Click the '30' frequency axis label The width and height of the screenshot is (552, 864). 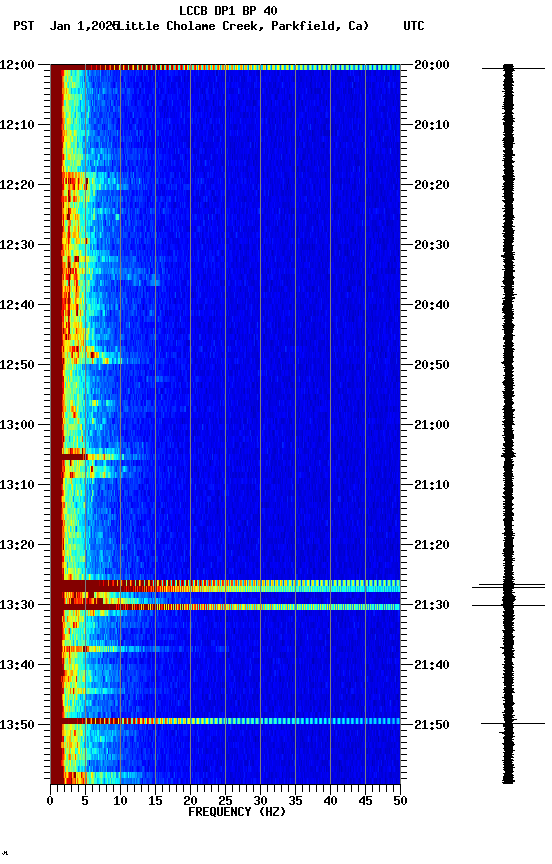click(260, 801)
